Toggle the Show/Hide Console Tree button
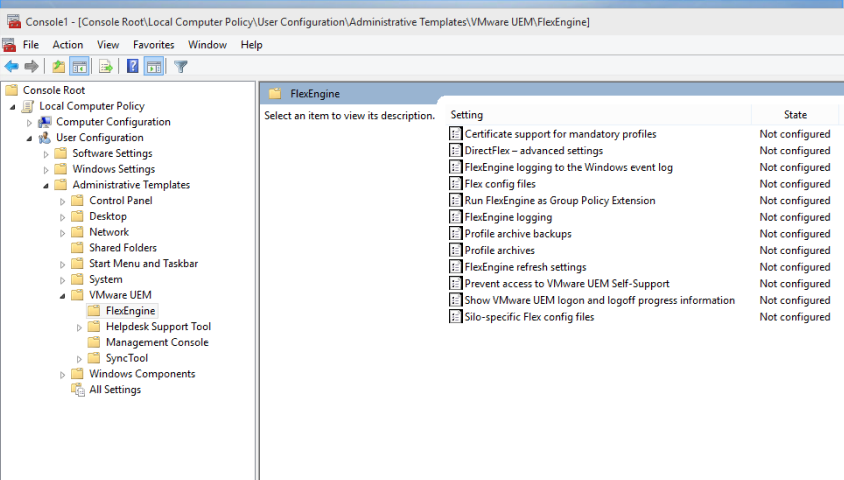The height and width of the screenshot is (480, 844). pyautogui.click(x=79, y=67)
